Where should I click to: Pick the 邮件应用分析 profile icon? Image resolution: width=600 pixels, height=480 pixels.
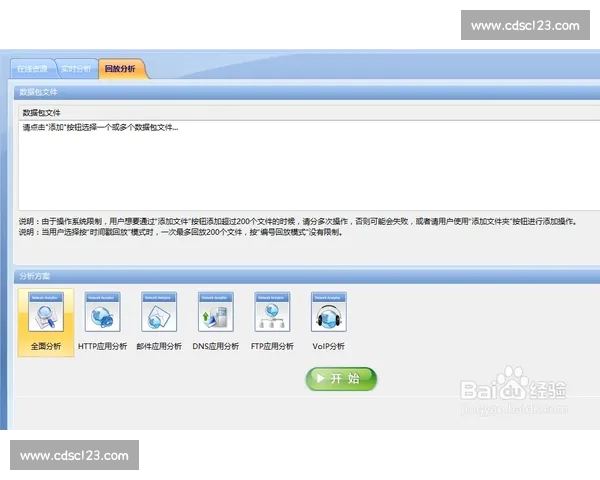159,312
